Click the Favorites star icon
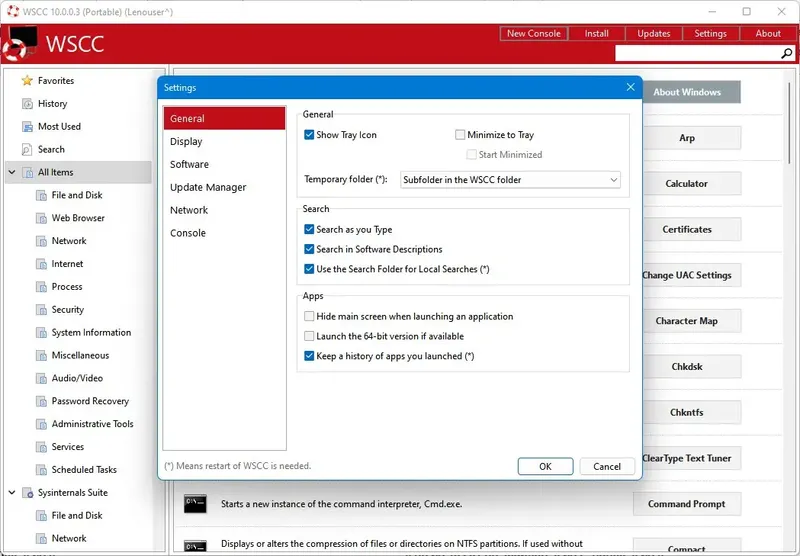The height and width of the screenshot is (556, 800). tap(27, 81)
